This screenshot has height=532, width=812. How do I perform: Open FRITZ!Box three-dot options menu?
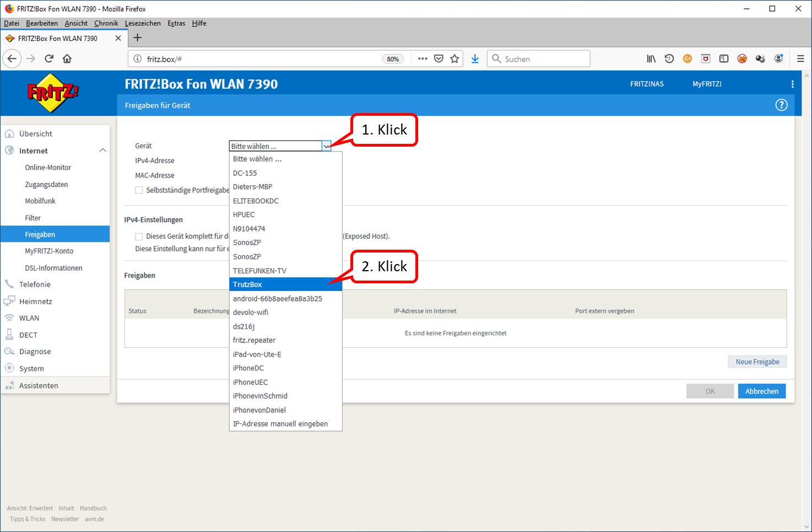tap(793, 84)
